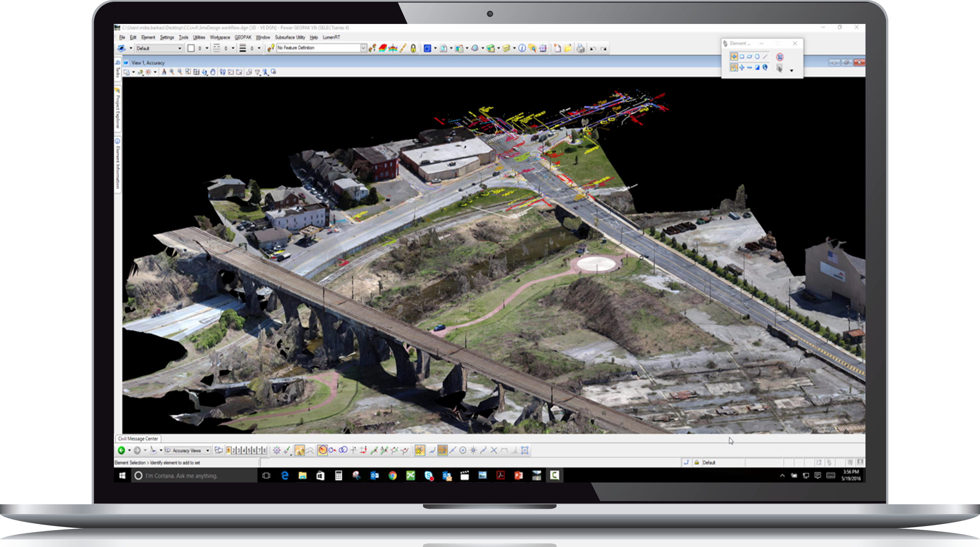This screenshot has width=980, height=547.
Task: Click the Civil Message Center tab
Action: click(138, 439)
